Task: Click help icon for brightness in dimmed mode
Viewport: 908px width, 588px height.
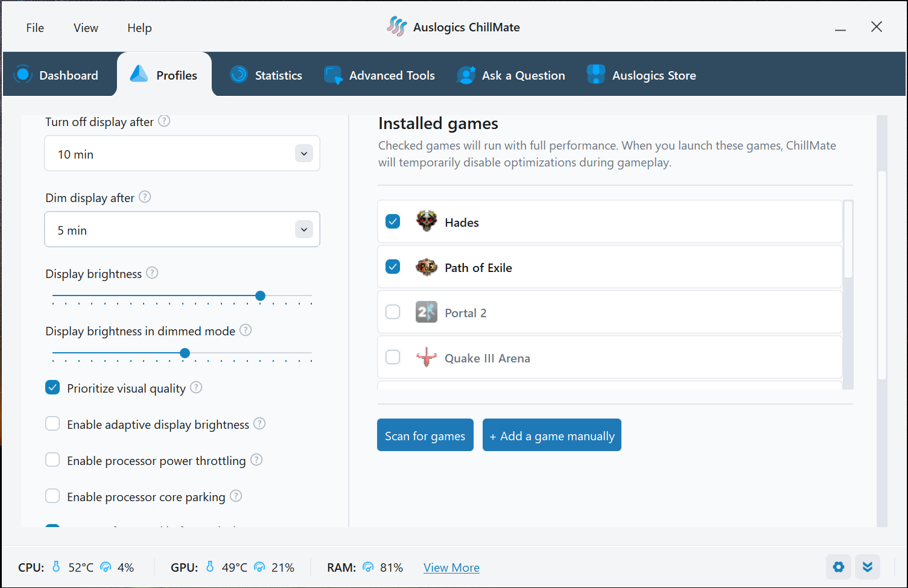Action: coord(246,330)
